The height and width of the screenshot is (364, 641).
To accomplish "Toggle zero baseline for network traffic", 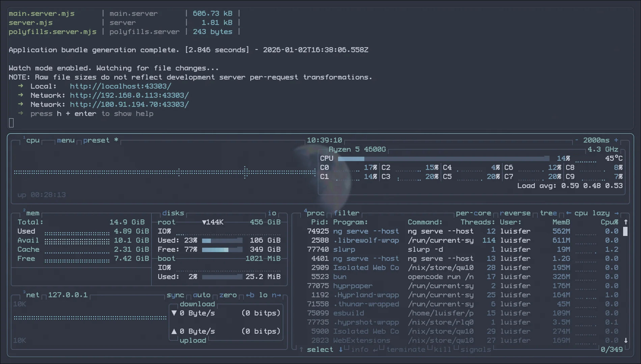I will (228, 295).
